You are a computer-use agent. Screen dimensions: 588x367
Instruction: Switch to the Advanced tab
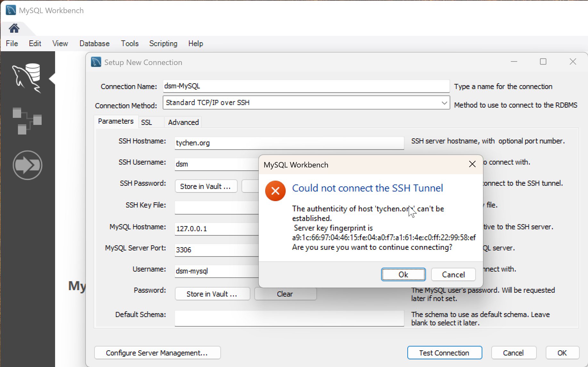184,122
